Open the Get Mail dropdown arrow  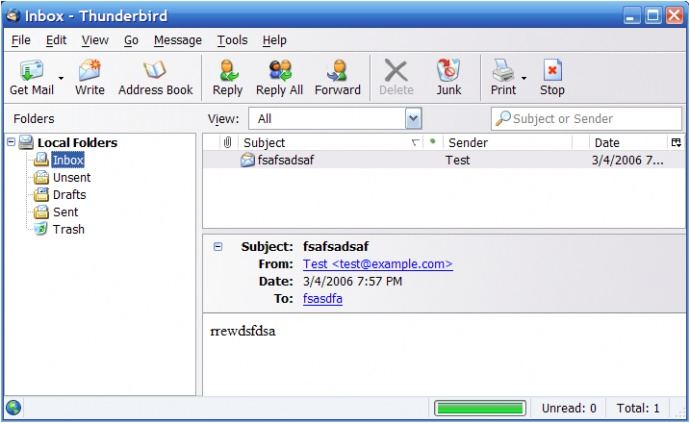click(x=61, y=79)
